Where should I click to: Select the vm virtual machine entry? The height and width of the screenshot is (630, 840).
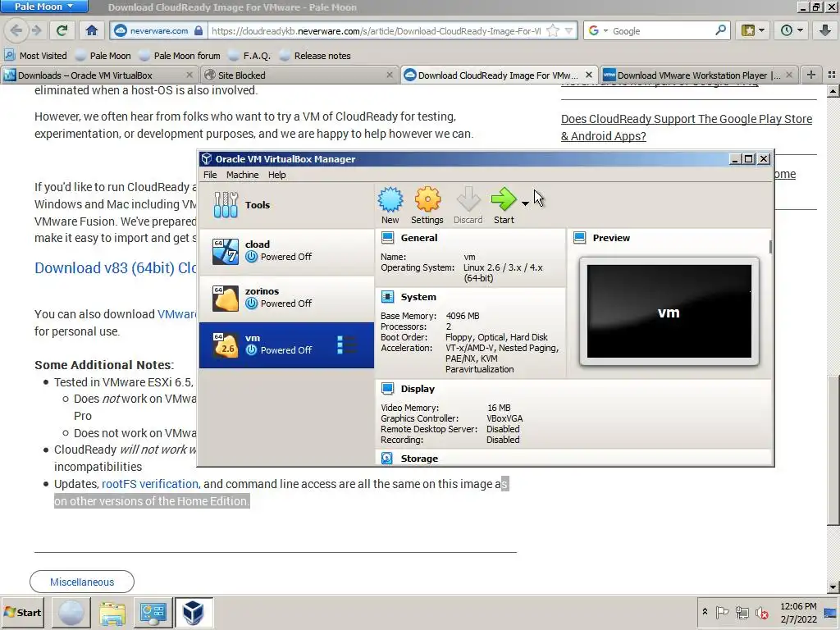click(x=286, y=345)
